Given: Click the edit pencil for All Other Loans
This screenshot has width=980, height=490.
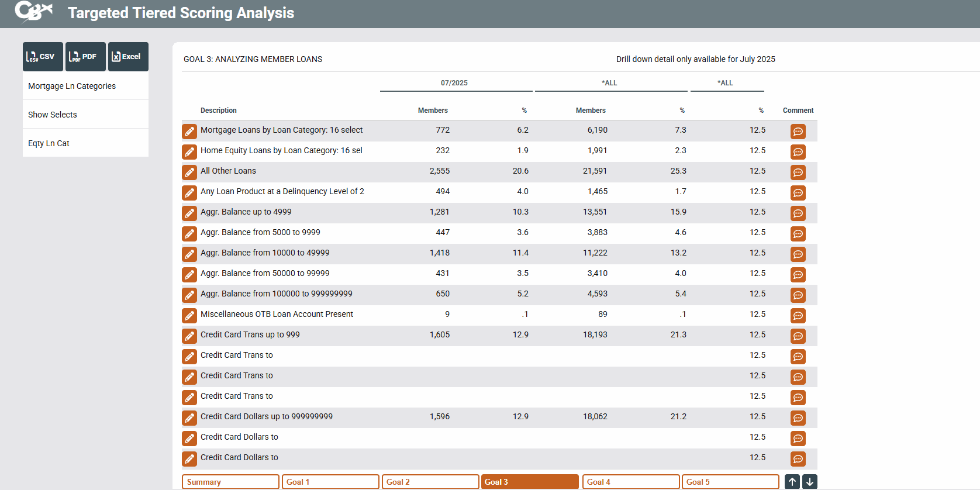Looking at the screenshot, I should (x=189, y=172).
